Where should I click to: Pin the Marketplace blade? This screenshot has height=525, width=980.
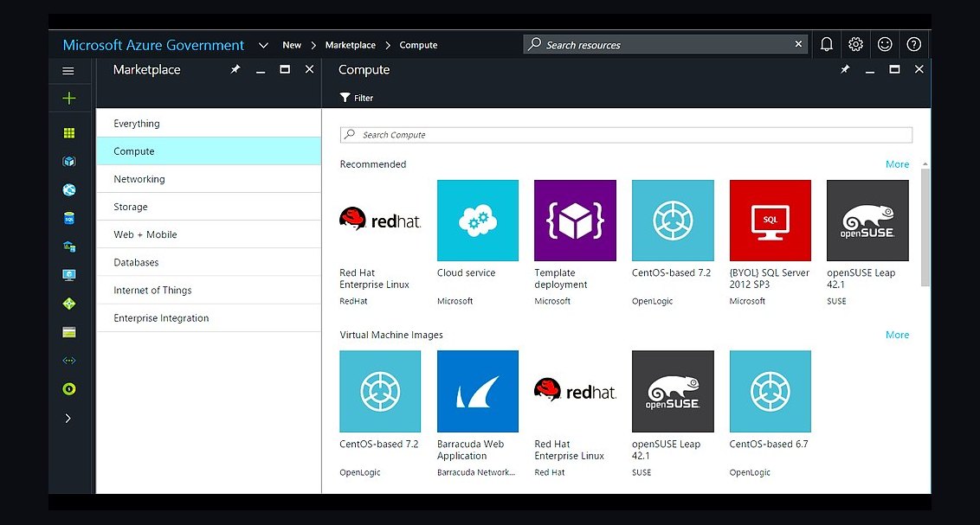235,69
